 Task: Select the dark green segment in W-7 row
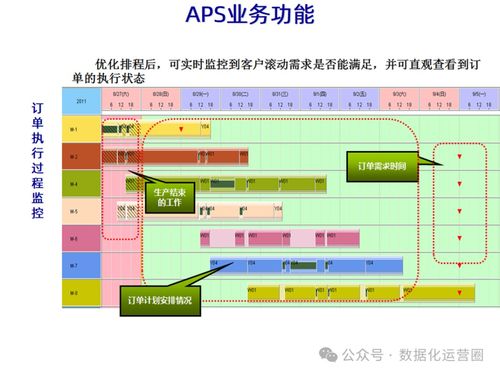pos(303,266)
